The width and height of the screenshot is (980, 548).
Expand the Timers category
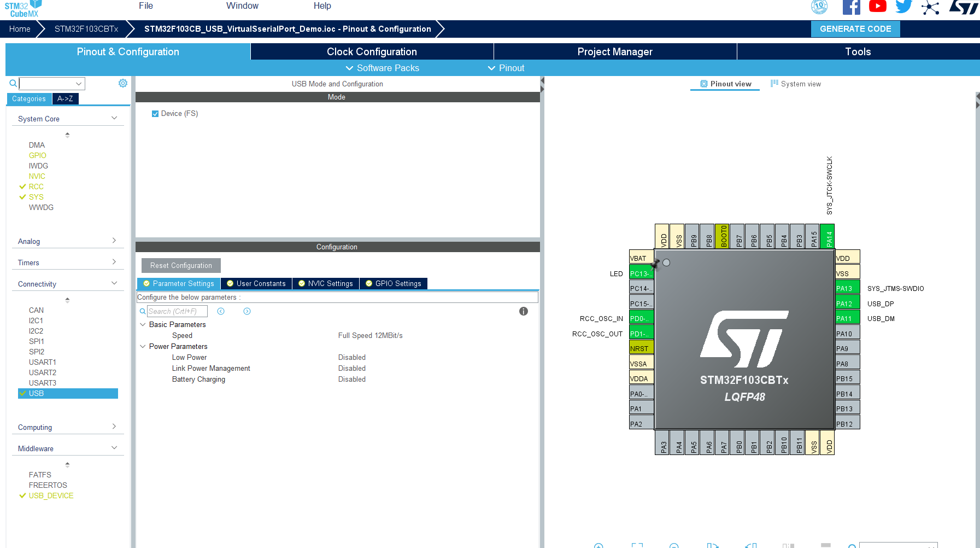click(x=114, y=262)
